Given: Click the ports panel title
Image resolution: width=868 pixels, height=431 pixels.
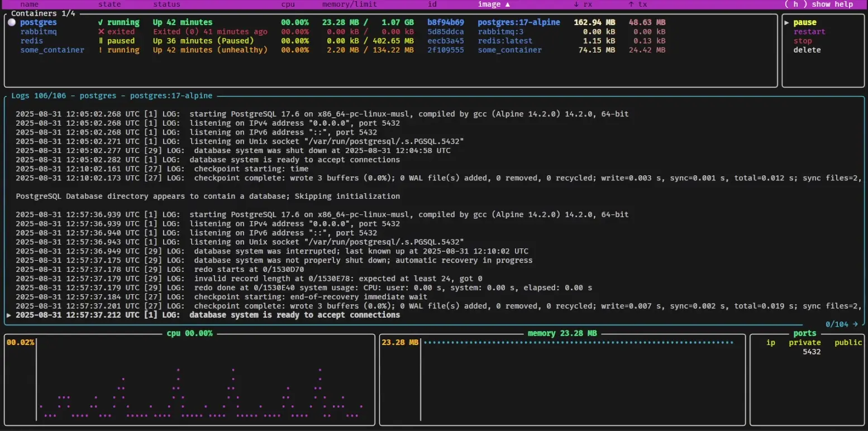Looking at the screenshot, I should [805, 333].
